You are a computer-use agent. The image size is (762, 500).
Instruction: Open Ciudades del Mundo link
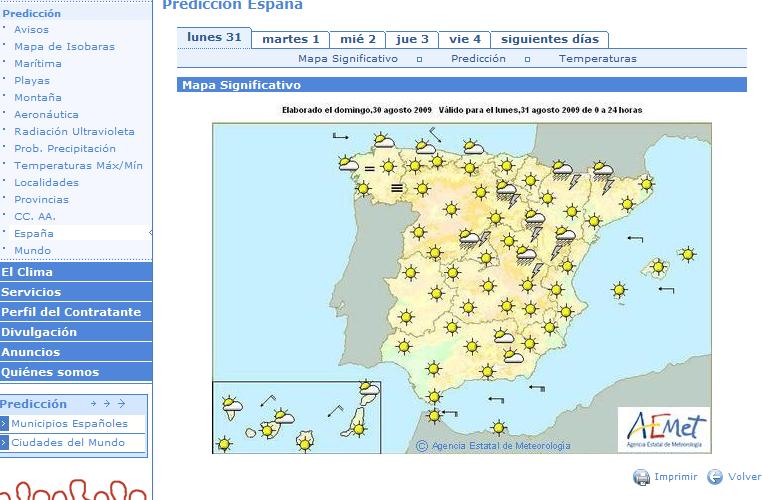(68, 443)
